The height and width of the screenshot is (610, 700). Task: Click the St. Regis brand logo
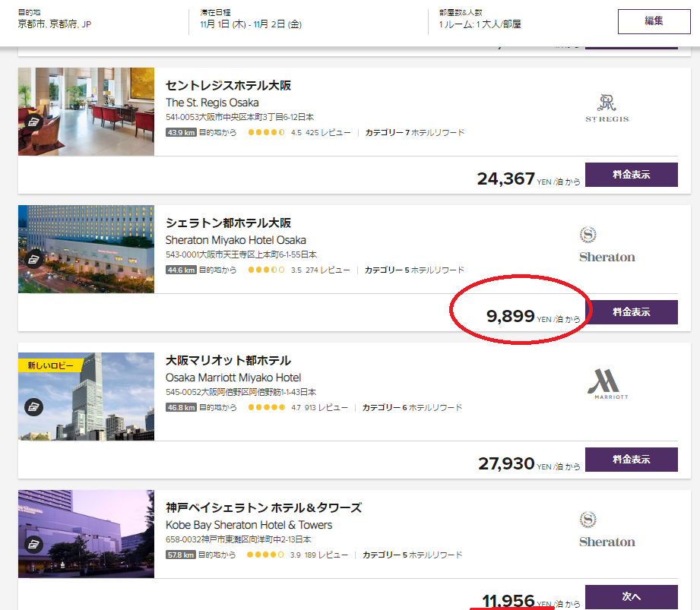[x=607, y=108]
